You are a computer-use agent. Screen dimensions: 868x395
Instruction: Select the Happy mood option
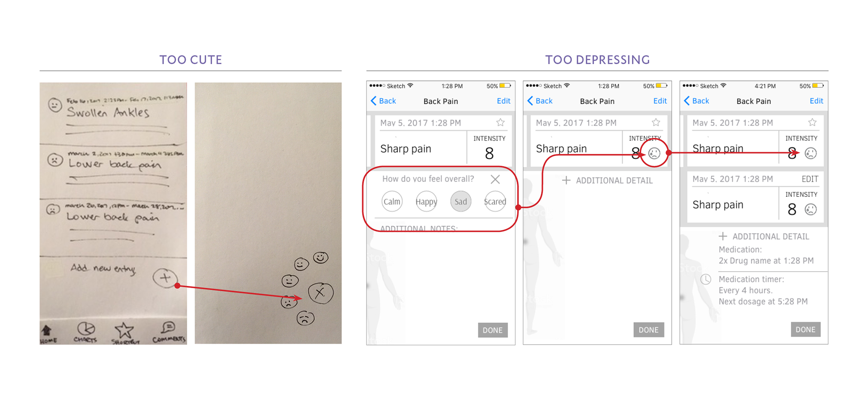click(426, 201)
